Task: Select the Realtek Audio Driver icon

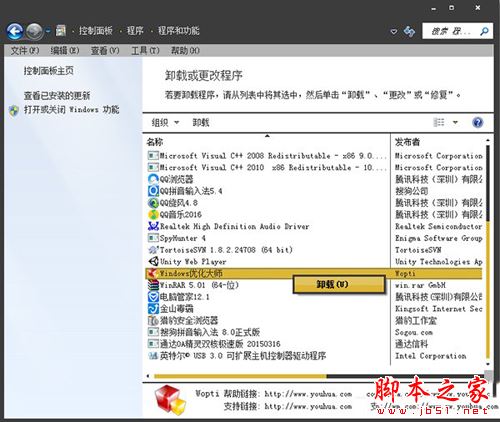Action: [153, 226]
